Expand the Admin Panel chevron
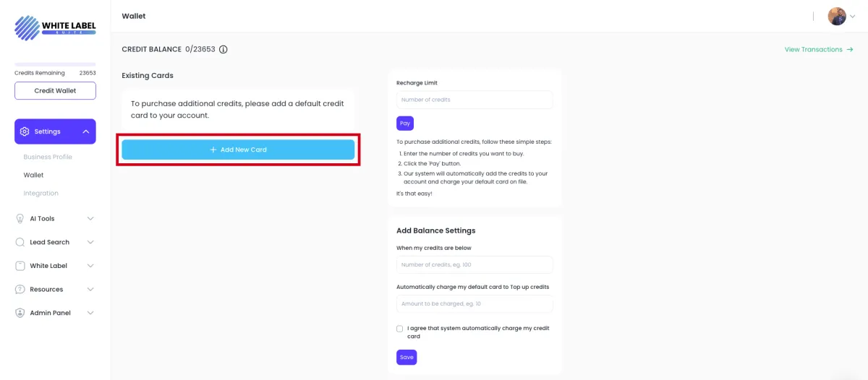Screen dimensions: 868x380 click(90, 313)
